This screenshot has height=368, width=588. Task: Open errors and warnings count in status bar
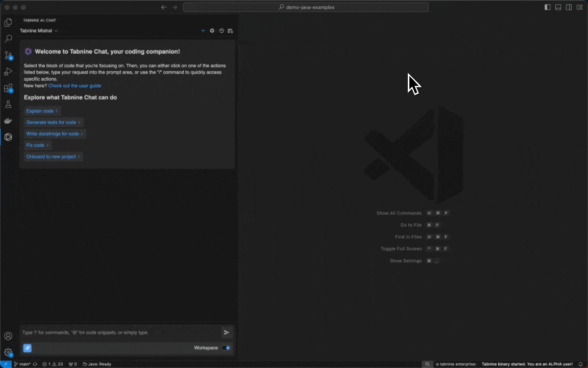53,364
